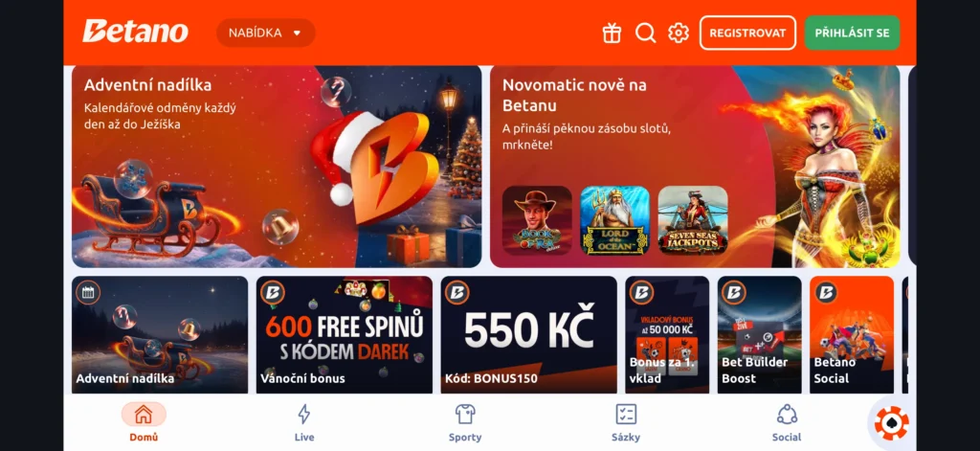Tap the calendar icon on Adventní nadílka tile

(x=88, y=292)
